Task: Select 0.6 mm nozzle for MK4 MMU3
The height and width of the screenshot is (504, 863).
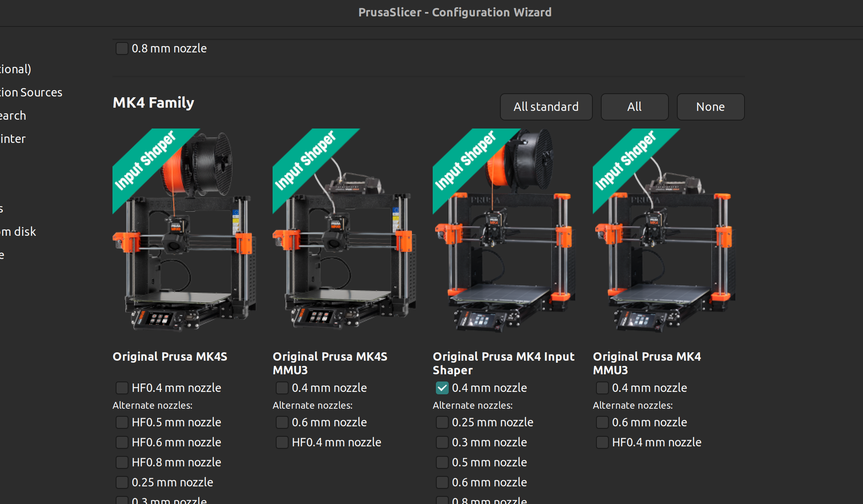Action: pos(602,422)
